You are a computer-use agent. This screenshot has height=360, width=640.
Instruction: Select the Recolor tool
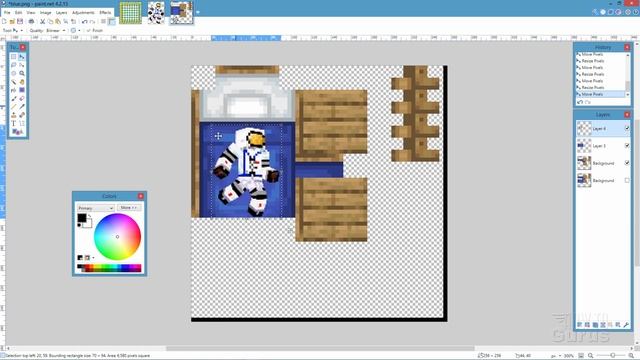click(22, 115)
